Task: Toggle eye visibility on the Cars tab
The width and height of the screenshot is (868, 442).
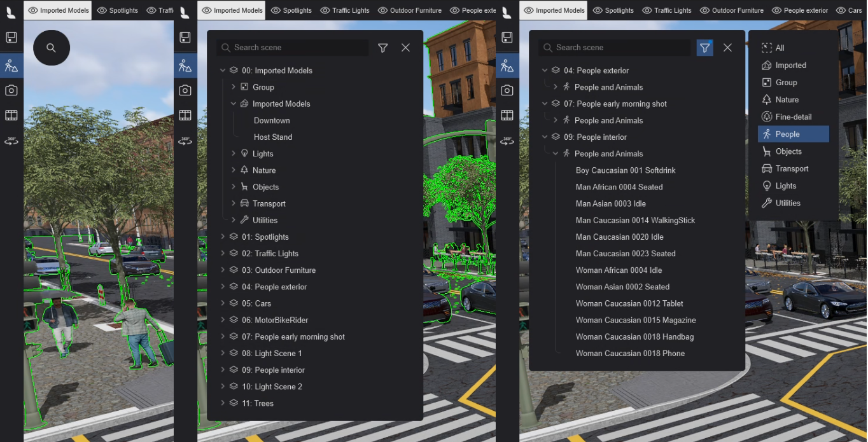Action: coord(841,10)
